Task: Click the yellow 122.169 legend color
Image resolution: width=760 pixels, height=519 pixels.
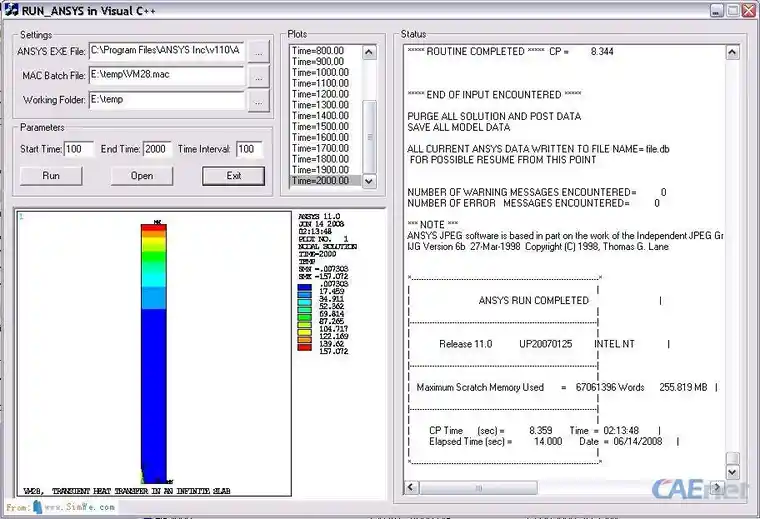Action: click(x=304, y=332)
